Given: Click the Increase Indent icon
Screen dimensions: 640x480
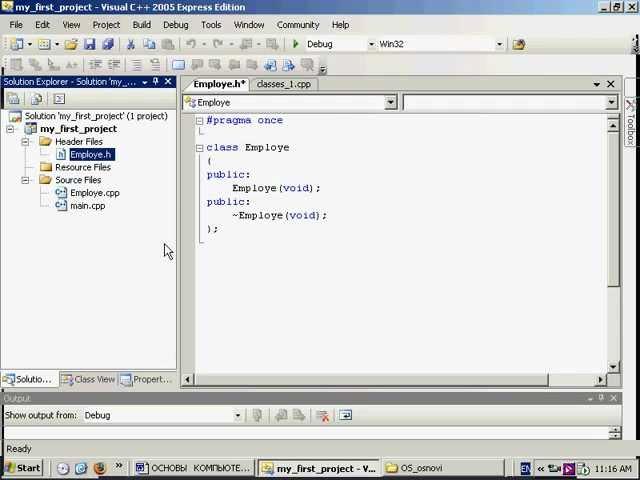Looking at the screenshot, I should click(x=114, y=64).
